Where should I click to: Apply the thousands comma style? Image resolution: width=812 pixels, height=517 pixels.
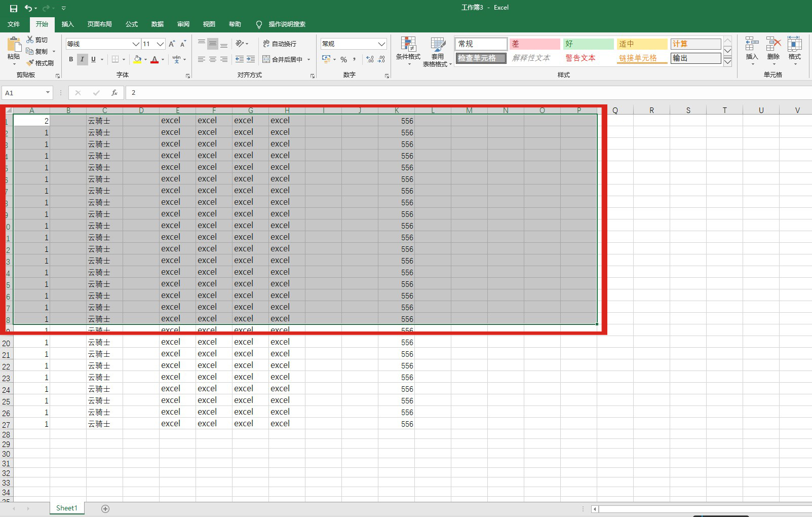354,59
